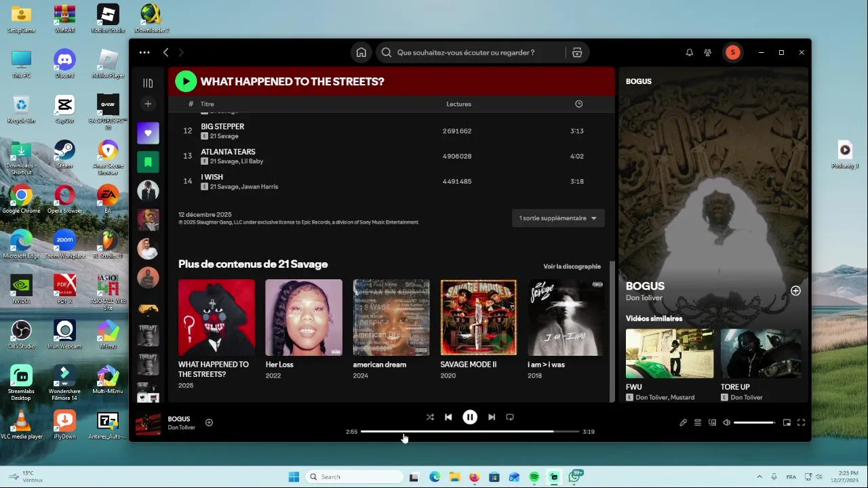Open the mini player
The image size is (868, 488).
[787, 422]
